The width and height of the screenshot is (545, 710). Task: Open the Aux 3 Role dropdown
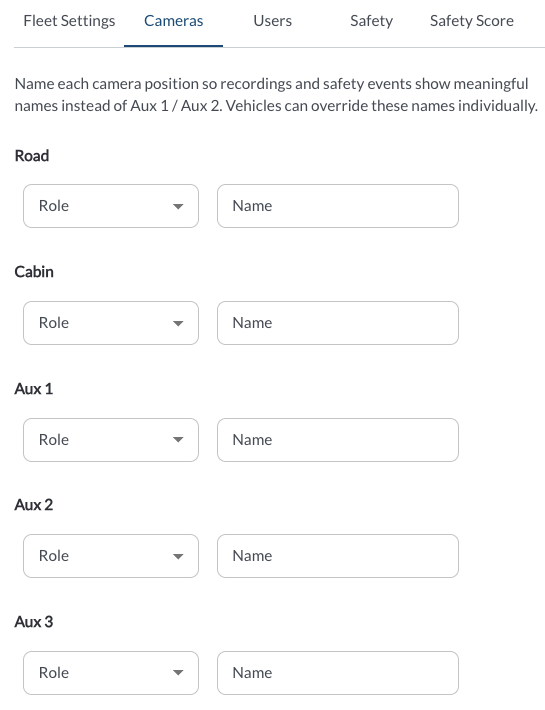111,673
